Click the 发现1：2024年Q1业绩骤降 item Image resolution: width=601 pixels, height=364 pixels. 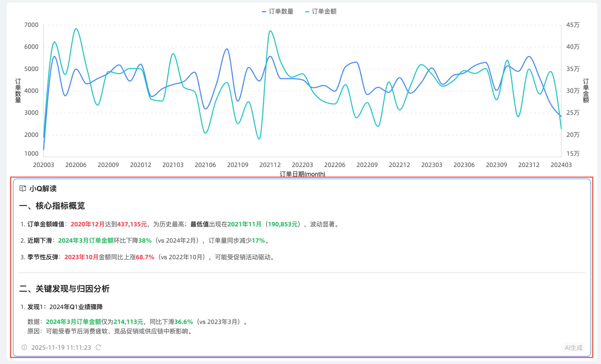65,307
